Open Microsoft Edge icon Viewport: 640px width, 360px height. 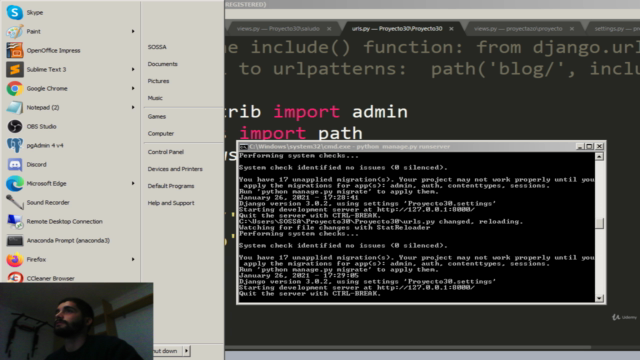pos(15,184)
